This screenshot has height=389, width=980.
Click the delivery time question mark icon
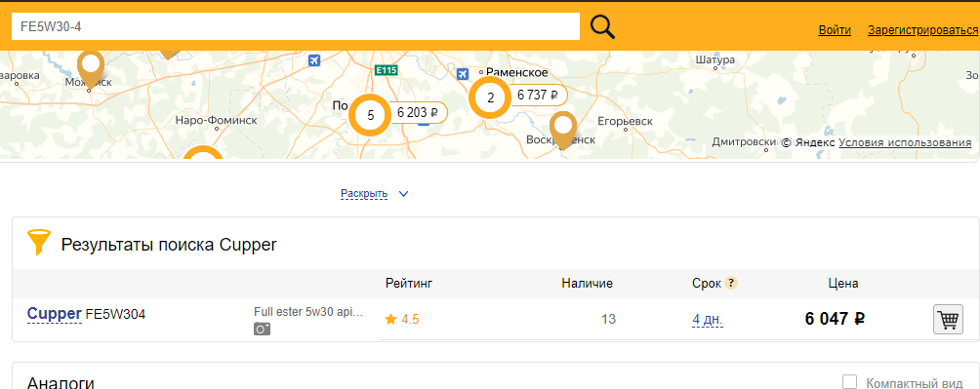tap(731, 283)
